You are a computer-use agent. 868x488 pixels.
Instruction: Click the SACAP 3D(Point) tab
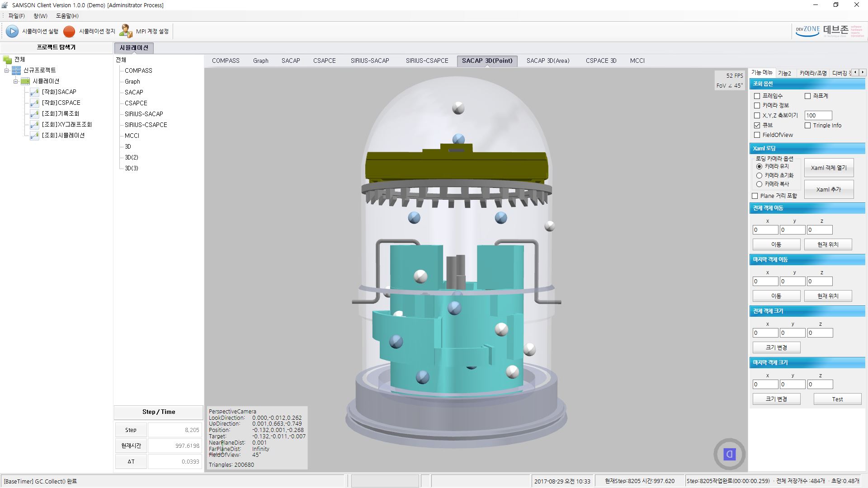[x=487, y=60]
